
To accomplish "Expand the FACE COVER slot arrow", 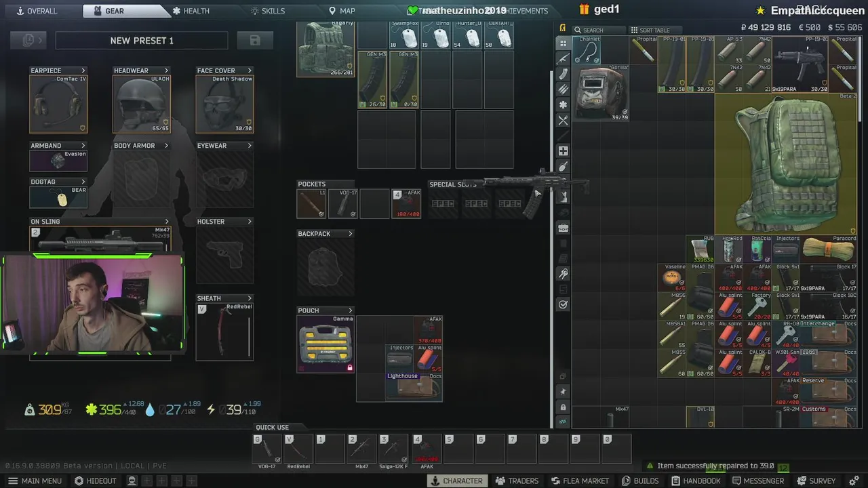I will point(250,70).
